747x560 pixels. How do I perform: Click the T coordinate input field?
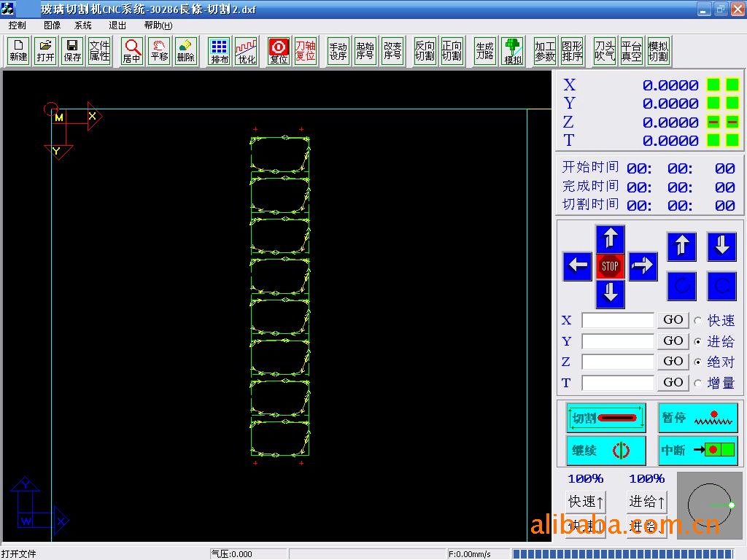(617, 383)
